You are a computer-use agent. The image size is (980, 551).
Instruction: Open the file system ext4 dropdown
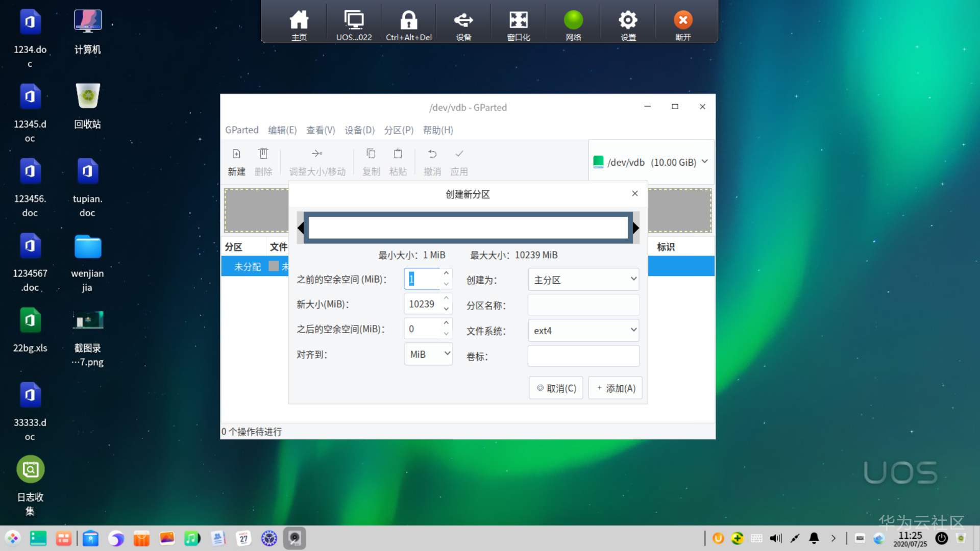[583, 331]
